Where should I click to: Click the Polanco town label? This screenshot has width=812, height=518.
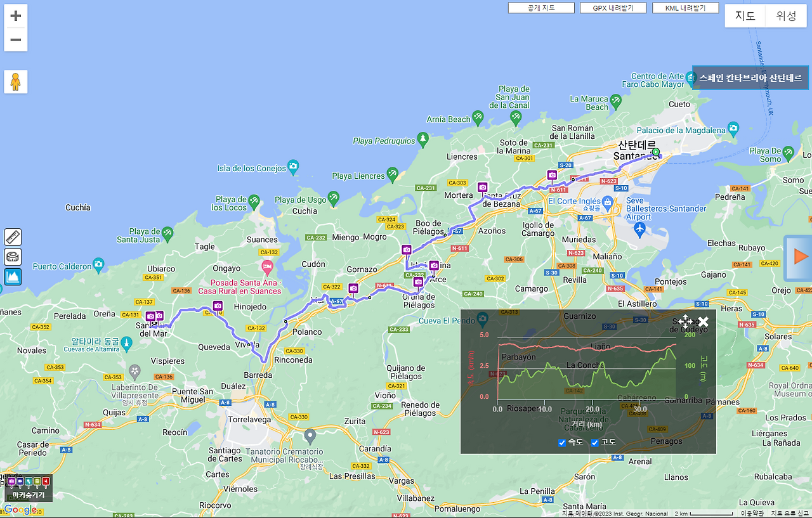(307, 332)
